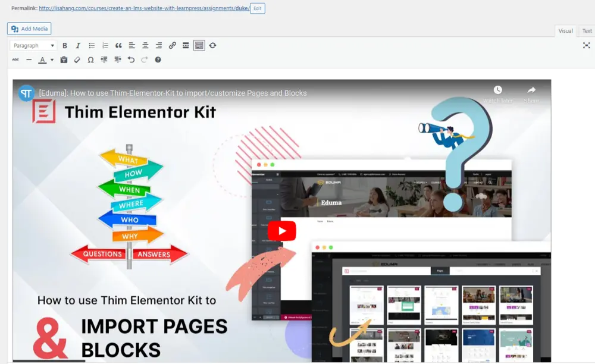Switch to the Text editor tab
This screenshot has height=364, width=595.
(x=587, y=31)
